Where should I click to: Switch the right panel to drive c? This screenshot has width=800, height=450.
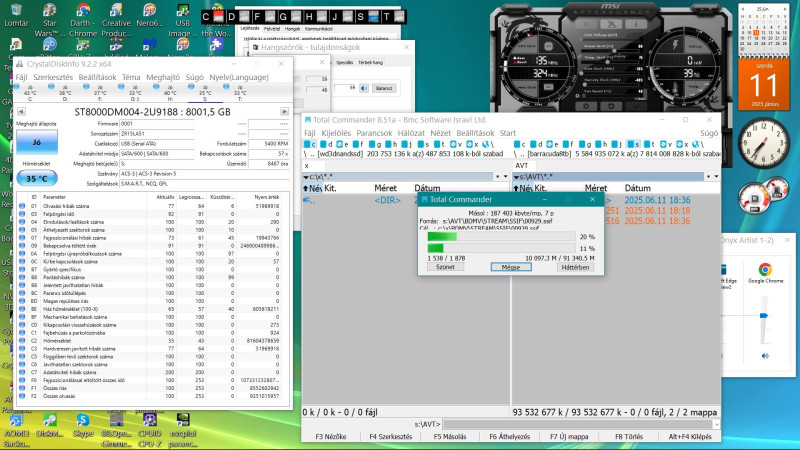(x=520, y=144)
